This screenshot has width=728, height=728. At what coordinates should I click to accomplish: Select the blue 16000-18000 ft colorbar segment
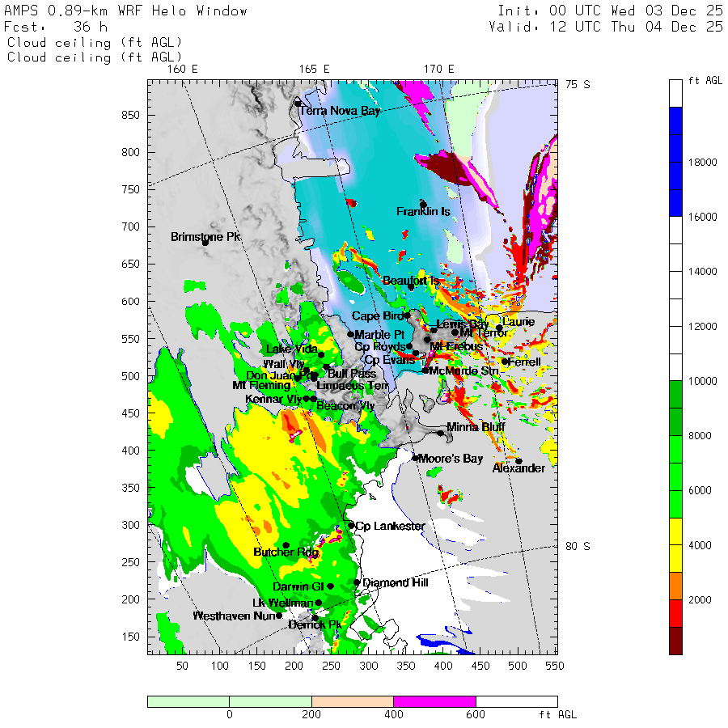[675, 189]
